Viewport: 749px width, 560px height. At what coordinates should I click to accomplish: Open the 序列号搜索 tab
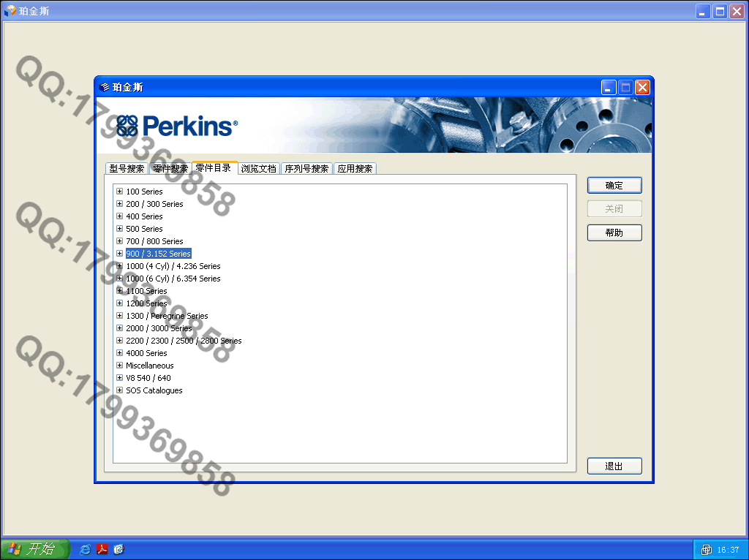pyautogui.click(x=306, y=169)
